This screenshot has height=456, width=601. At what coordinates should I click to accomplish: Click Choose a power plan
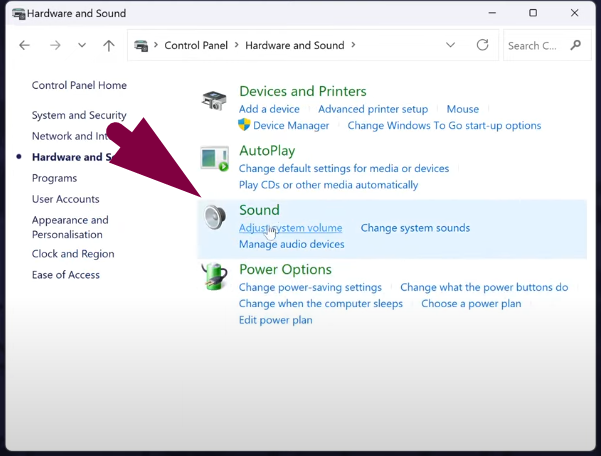click(471, 304)
